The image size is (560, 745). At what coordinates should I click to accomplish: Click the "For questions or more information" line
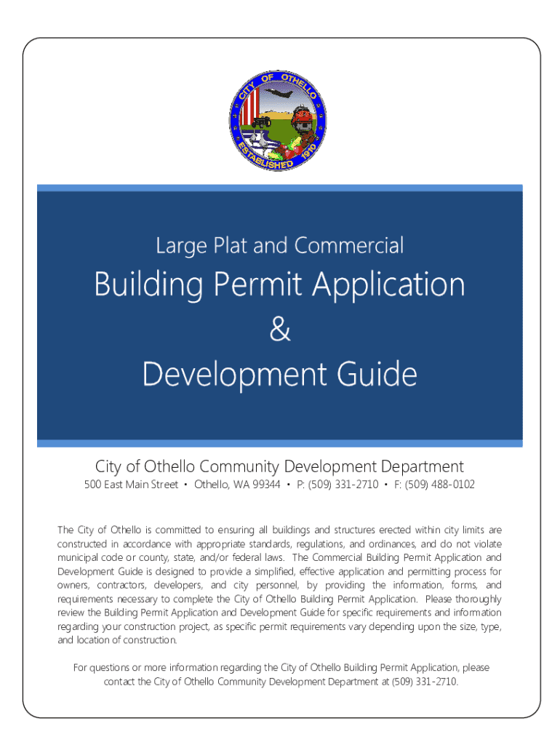click(x=279, y=667)
